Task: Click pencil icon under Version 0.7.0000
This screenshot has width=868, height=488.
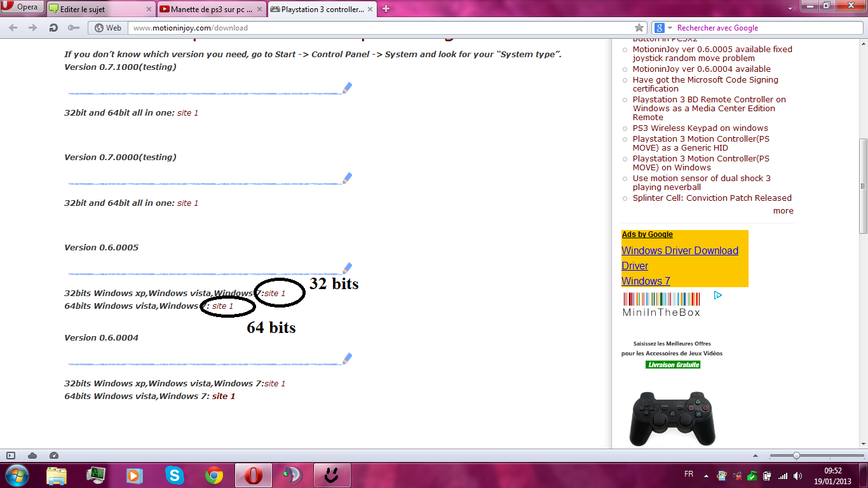Action: 347,178
